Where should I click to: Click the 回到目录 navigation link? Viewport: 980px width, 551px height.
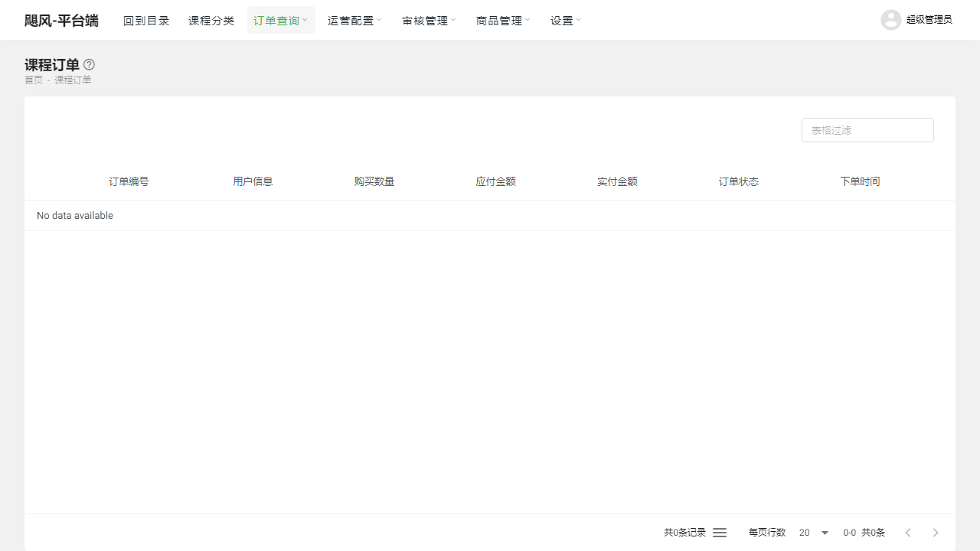click(x=146, y=20)
